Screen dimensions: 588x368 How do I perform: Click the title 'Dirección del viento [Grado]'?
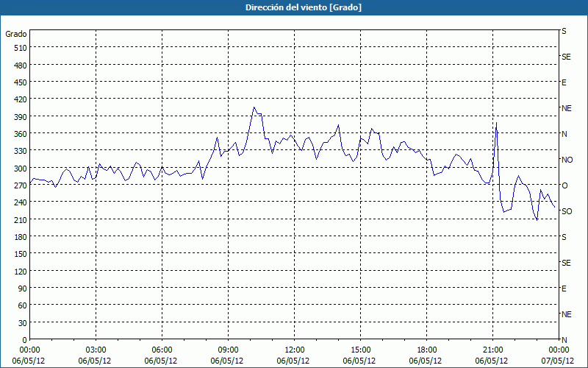(x=304, y=7)
